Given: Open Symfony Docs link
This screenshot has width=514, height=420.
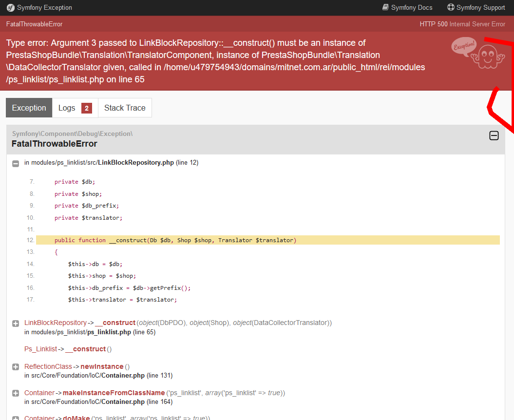Looking at the screenshot, I should click(407, 7).
